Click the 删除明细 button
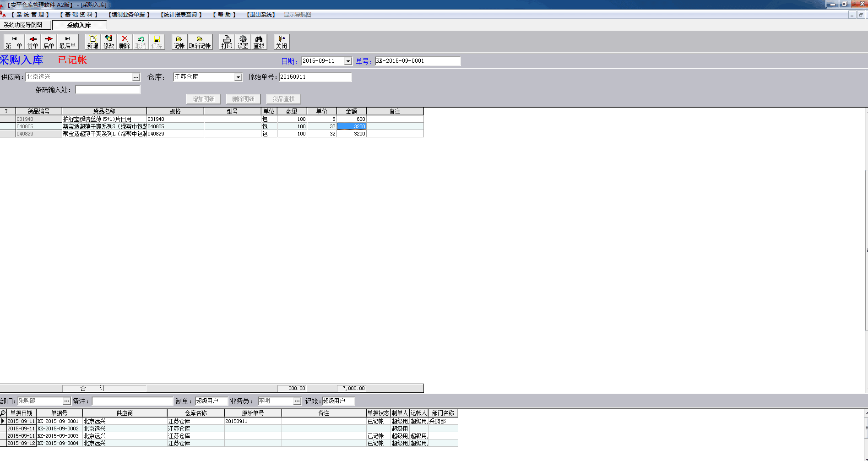The width and height of the screenshot is (868, 461). (x=243, y=99)
